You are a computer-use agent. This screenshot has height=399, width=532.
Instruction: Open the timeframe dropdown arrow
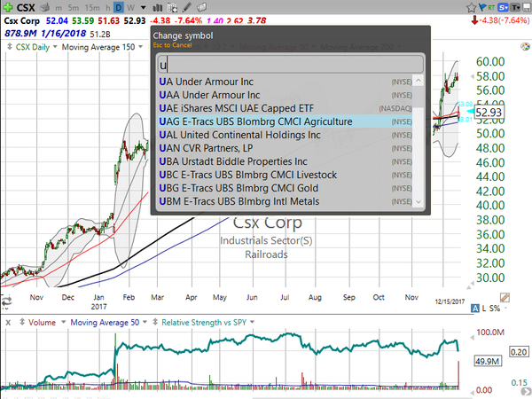click(x=143, y=7)
